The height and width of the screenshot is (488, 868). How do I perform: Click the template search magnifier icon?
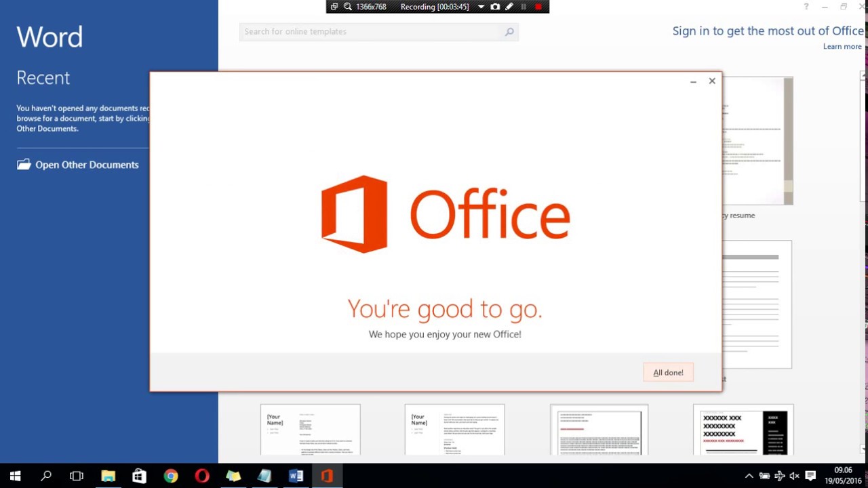click(x=509, y=32)
